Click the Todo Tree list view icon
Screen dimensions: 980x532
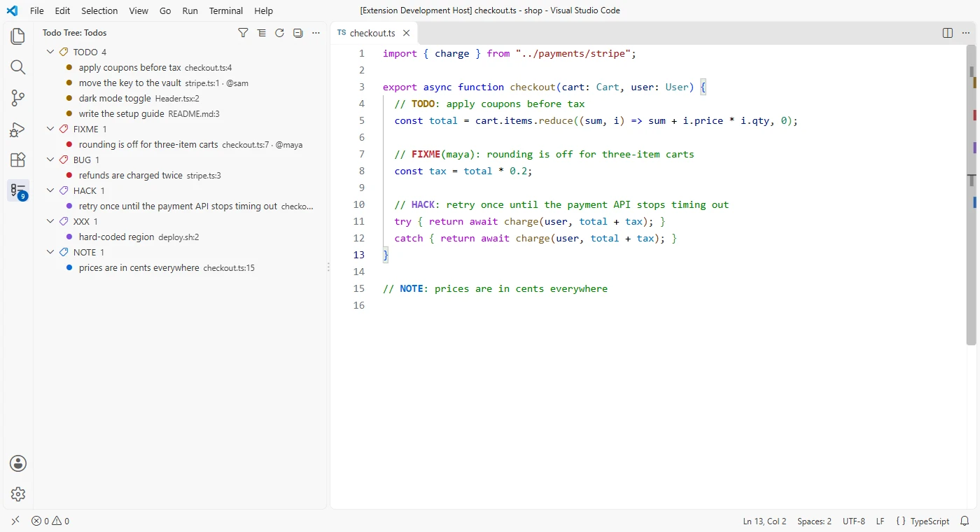tap(261, 33)
